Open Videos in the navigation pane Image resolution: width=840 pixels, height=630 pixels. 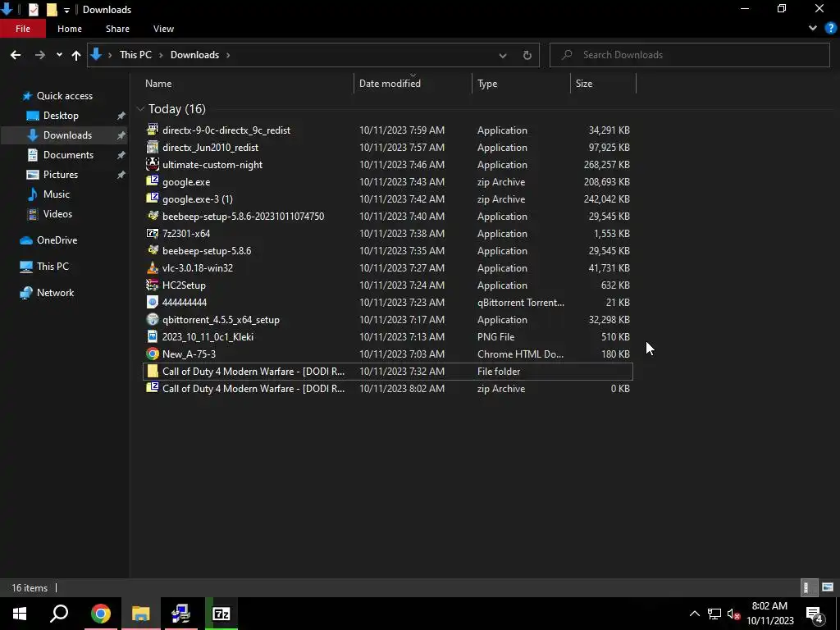pos(57,214)
